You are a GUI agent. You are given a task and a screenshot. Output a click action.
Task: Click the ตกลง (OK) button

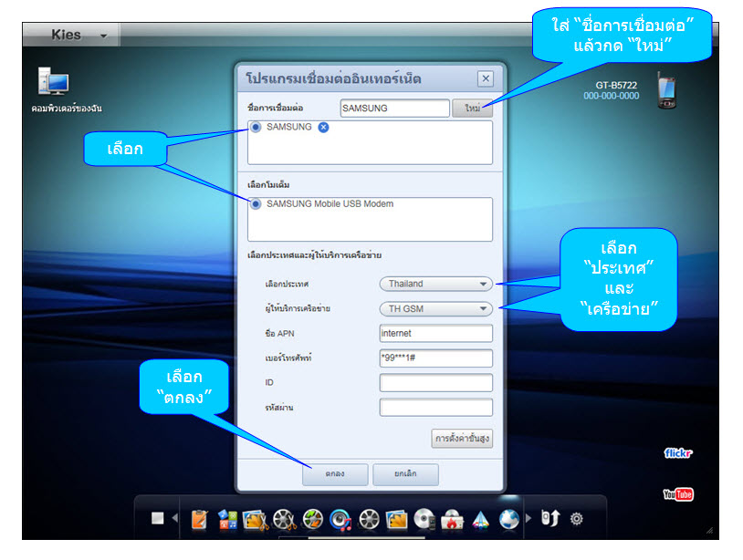(x=335, y=474)
